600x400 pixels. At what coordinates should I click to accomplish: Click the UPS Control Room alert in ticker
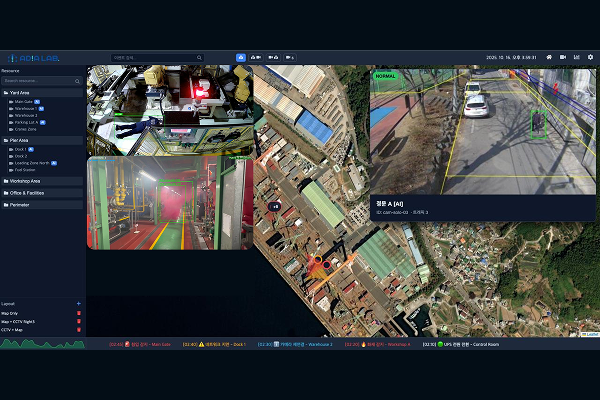click(458, 344)
